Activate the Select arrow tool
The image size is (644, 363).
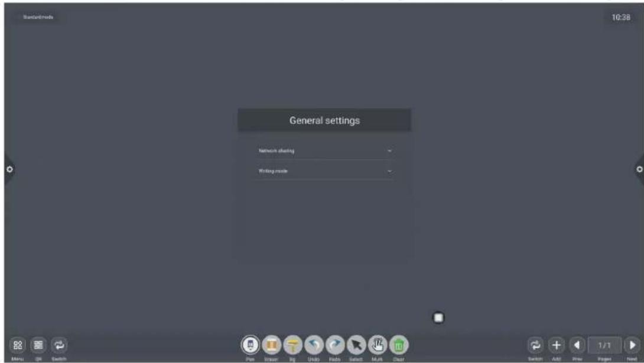tap(356, 345)
